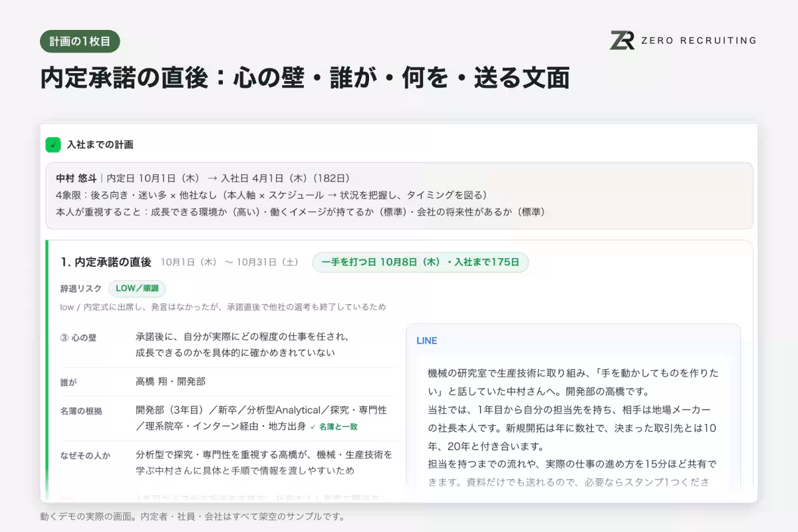Viewport: 798px width, 532px height.
Task: Click the 開発部(3年目)/新卒 roster text
Action: pyautogui.click(x=261, y=418)
